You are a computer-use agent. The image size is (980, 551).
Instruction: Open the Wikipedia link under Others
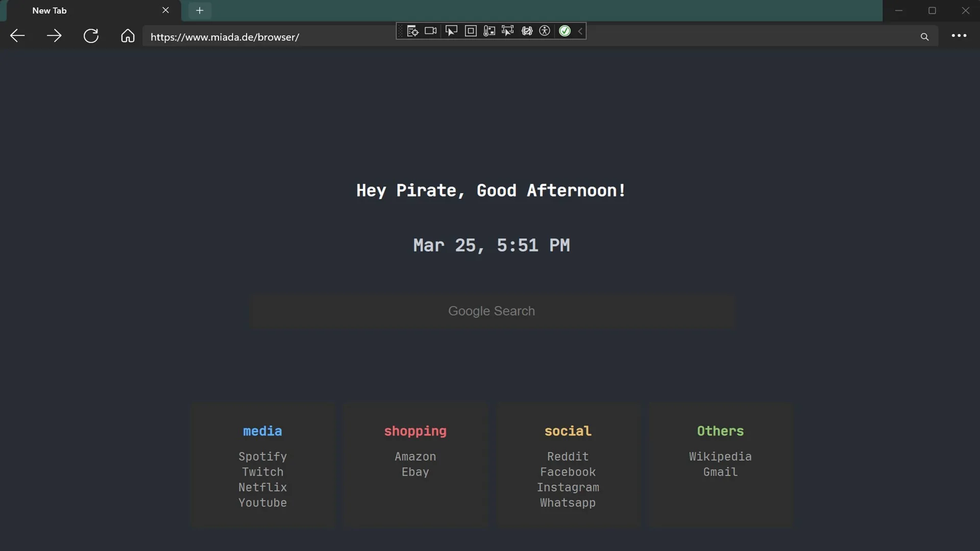point(720,457)
